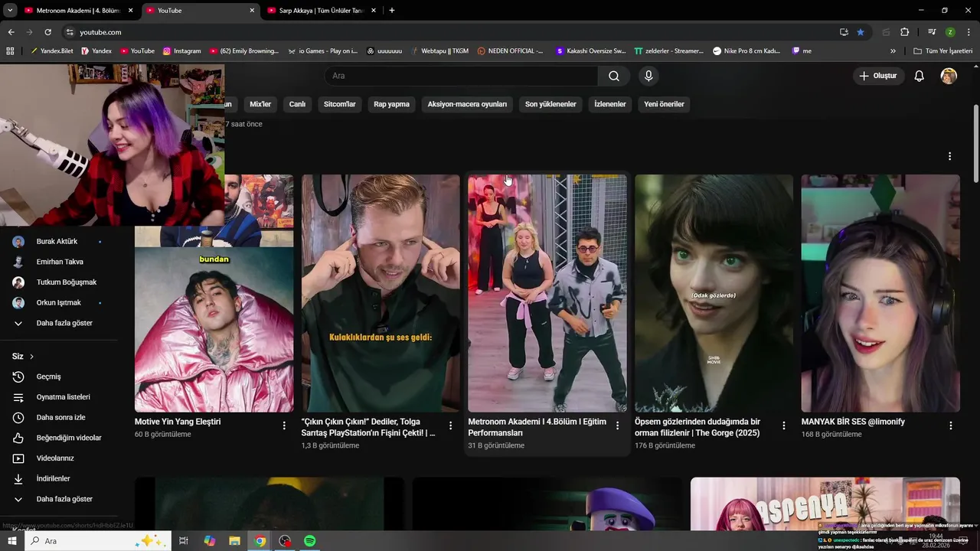
Task: Select the Sitcom'lar filter chip
Action: [x=340, y=104]
